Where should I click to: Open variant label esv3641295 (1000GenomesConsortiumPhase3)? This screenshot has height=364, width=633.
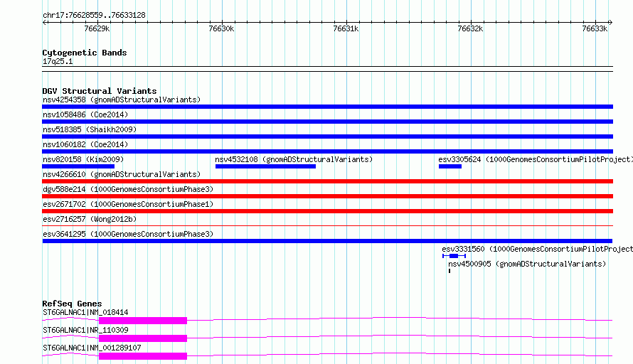tap(128, 234)
